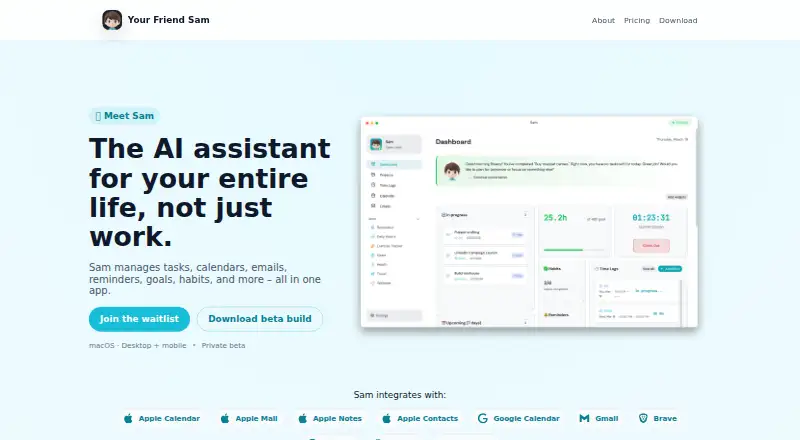Click the Apple logo beside Apple Notes
The image size is (800, 440).
pyautogui.click(x=303, y=419)
